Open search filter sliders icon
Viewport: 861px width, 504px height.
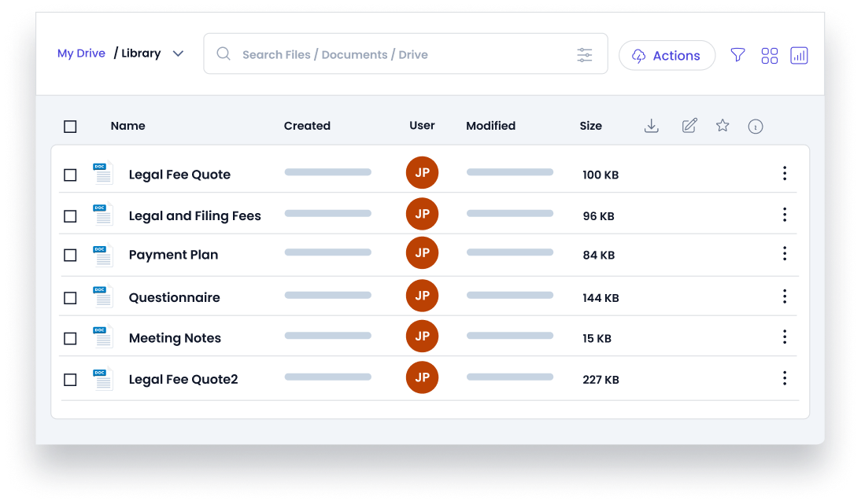click(x=584, y=55)
